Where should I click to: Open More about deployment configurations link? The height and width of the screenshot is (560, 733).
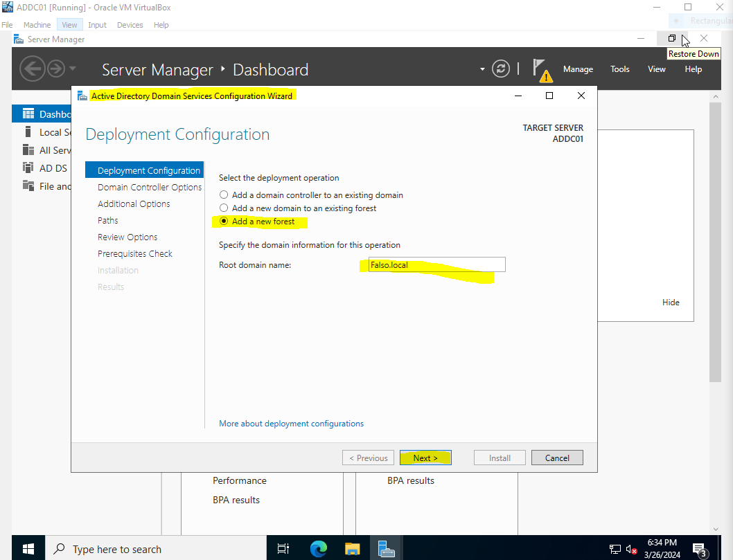pyautogui.click(x=291, y=423)
